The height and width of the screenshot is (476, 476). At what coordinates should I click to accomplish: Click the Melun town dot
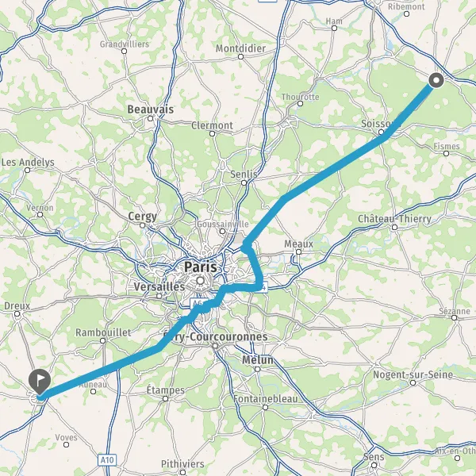tap(257, 369)
